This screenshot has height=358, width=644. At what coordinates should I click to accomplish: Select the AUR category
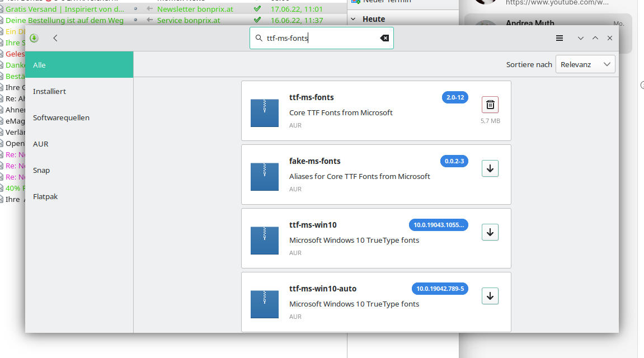[x=40, y=144]
